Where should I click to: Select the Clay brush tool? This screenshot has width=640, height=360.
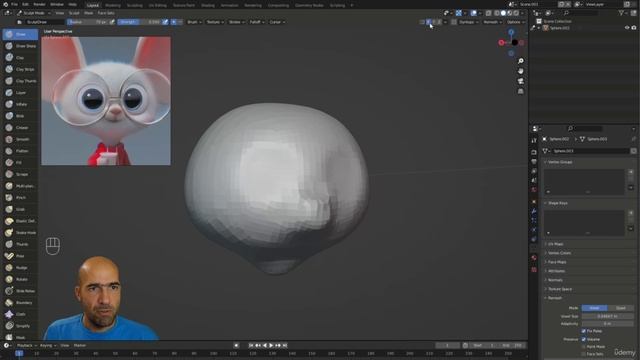[x=20, y=58]
